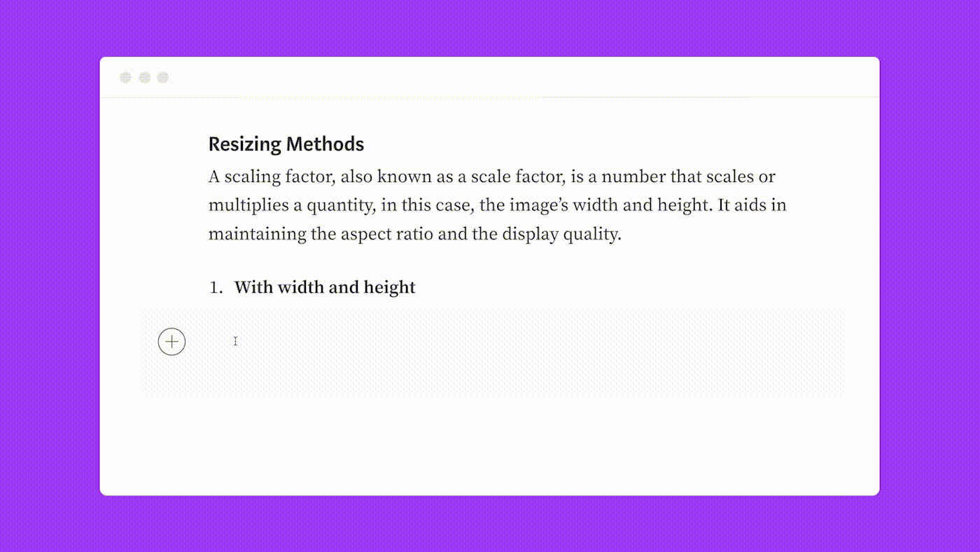
Task: Click the third window control dot
Action: point(163,77)
